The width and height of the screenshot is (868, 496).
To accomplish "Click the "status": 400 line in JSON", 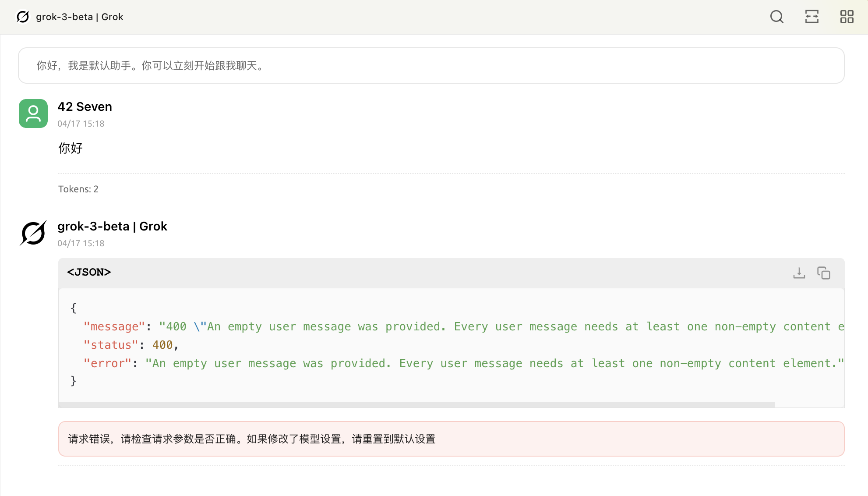I will click(x=131, y=345).
